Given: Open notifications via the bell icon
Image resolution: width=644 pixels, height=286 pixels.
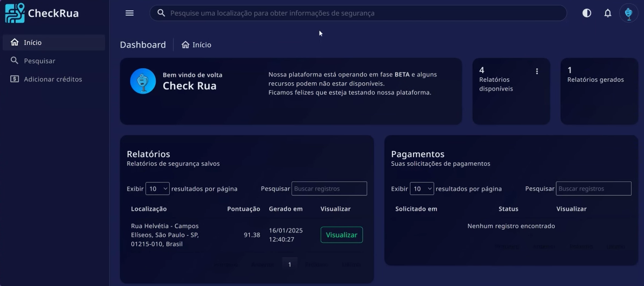Looking at the screenshot, I should coord(608,13).
